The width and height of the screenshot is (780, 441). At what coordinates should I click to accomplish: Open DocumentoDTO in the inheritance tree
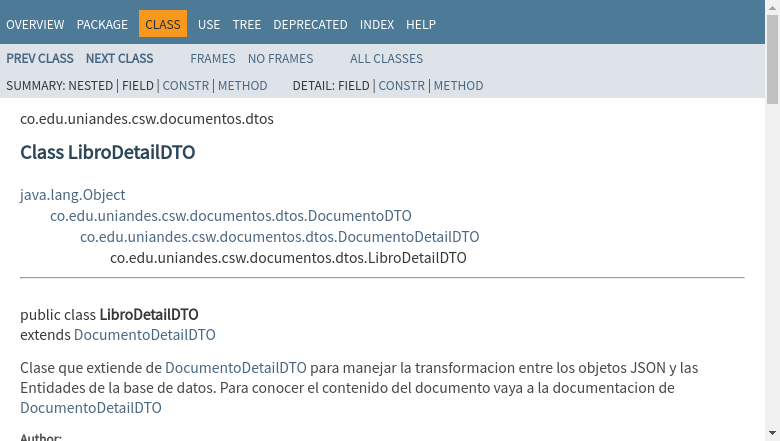click(231, 216)
